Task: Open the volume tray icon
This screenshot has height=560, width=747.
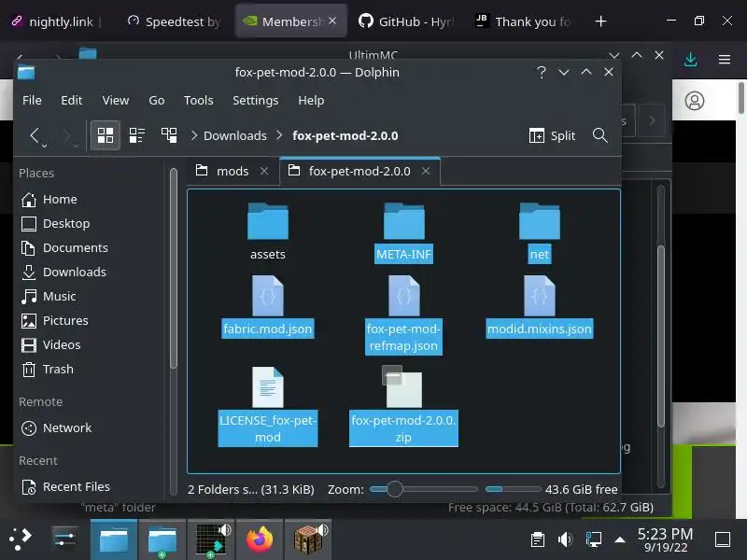Action: (565, 539)
